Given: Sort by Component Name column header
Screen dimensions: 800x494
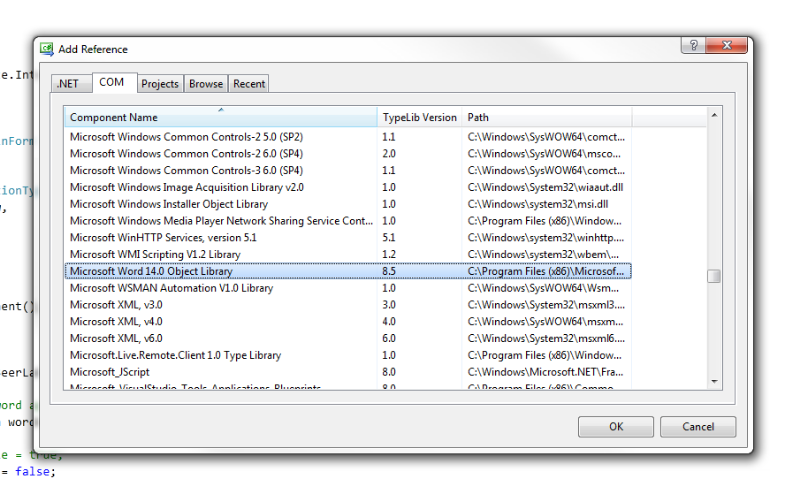Looking at the screenshot, I should [220, 117].
